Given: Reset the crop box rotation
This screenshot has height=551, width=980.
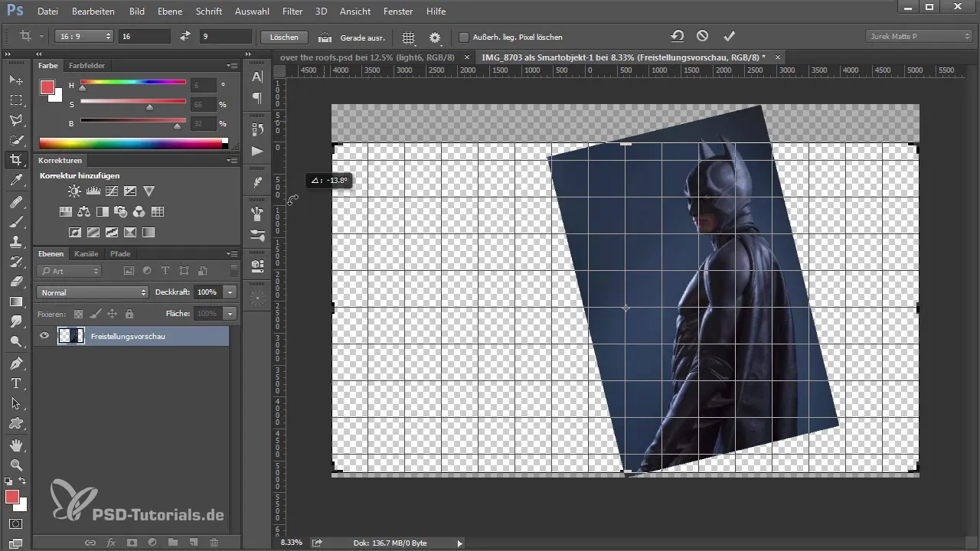Looking at the screenshot, I should click(x=678, y=36).
